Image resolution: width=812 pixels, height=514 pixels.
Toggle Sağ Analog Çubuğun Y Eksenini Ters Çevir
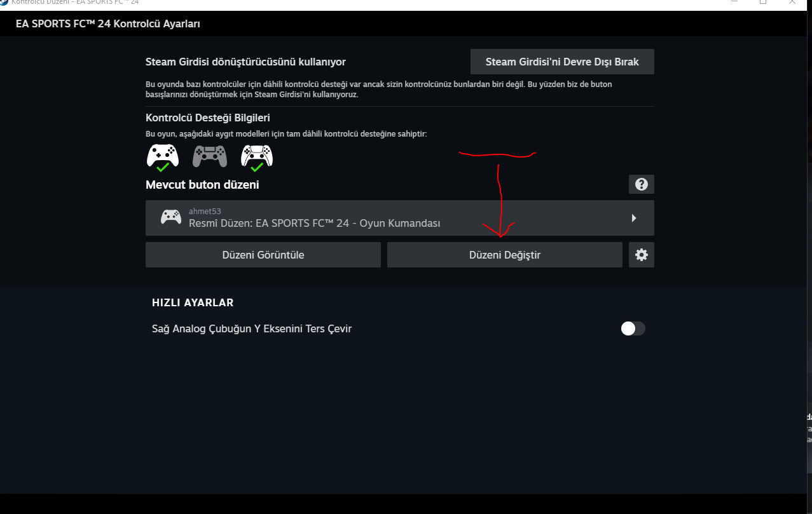point(633,328)
